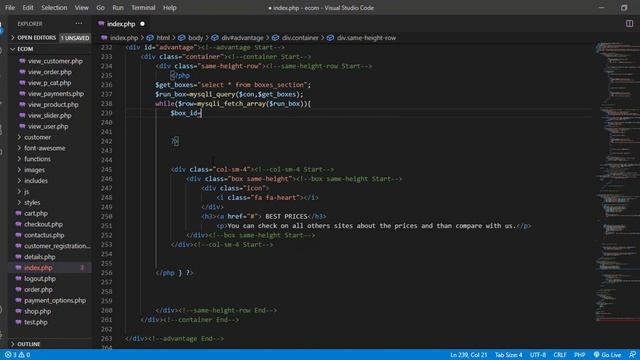Open view_p_cat.php file

49,83
